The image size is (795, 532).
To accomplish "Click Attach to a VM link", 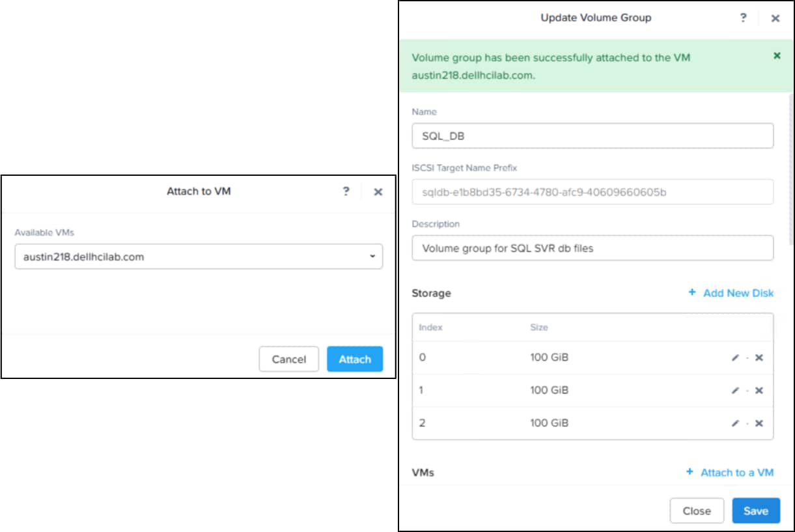I will coord(730,473).
